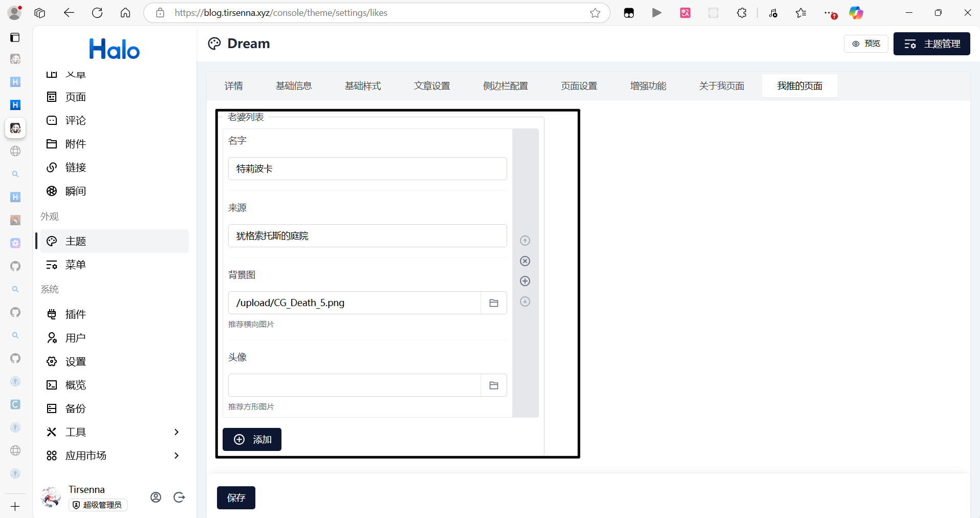Click the move item up arrow
Screen dimensions: 980x518
pyautogui.click(x=525, y=241)
